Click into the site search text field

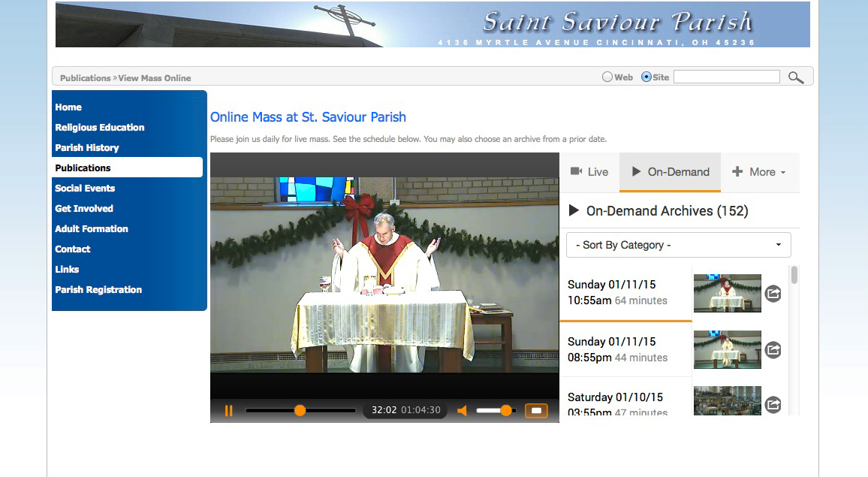tap(727, 77)
